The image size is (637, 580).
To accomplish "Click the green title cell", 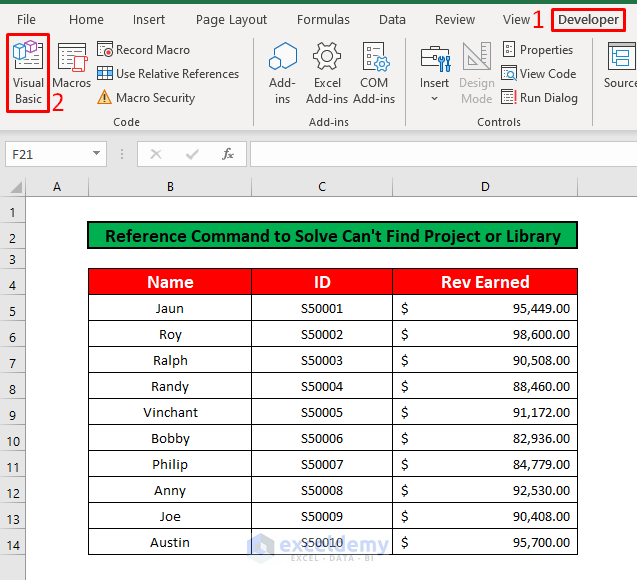I will click(332, 236).
